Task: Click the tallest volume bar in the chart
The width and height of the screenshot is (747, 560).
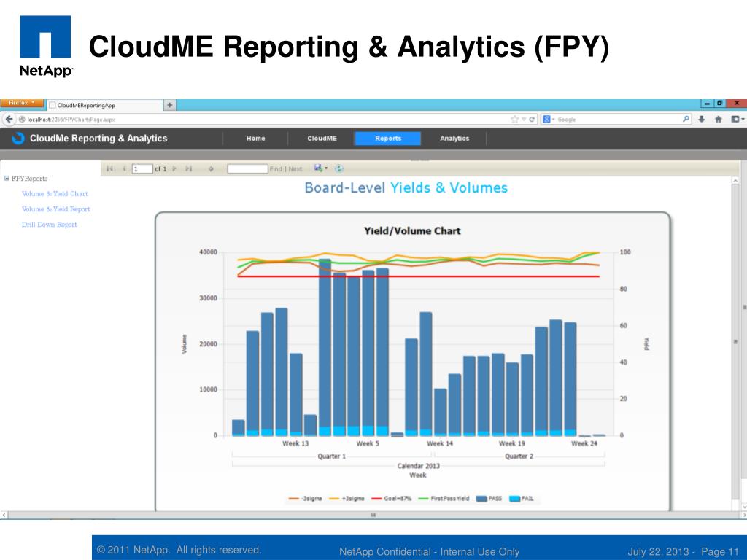Action: pos(325,348)
